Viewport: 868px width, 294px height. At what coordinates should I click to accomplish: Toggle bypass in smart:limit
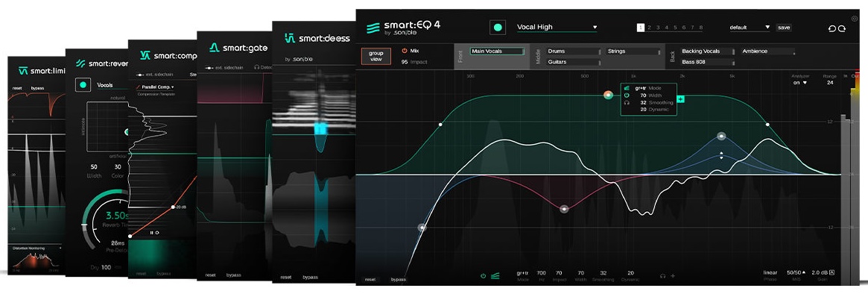coord(37,88)
